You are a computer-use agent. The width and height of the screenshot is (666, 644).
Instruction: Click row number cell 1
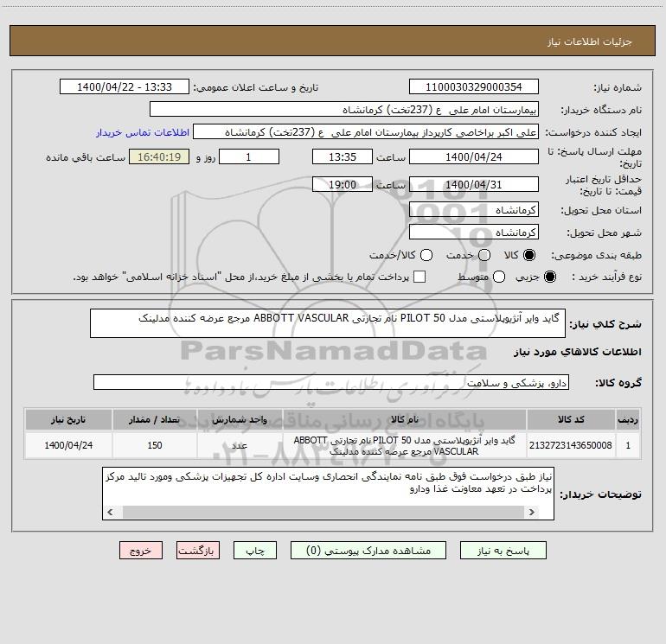(x=628, y=445)
